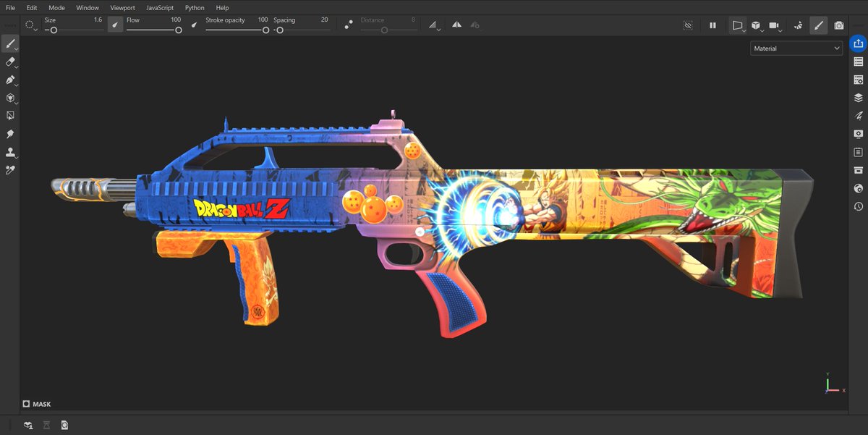Click the hourglass status bar icon
Viewport: 868px width, 435px height.
point(47,425)
